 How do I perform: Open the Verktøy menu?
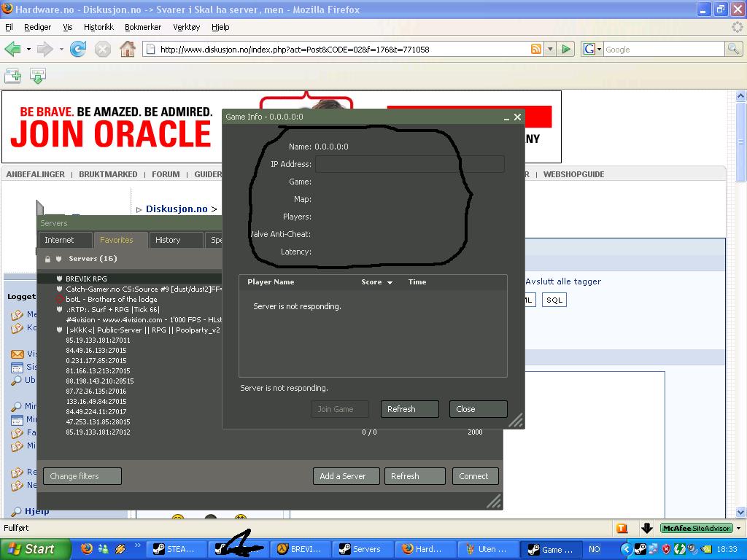click(x=186, y=27)
